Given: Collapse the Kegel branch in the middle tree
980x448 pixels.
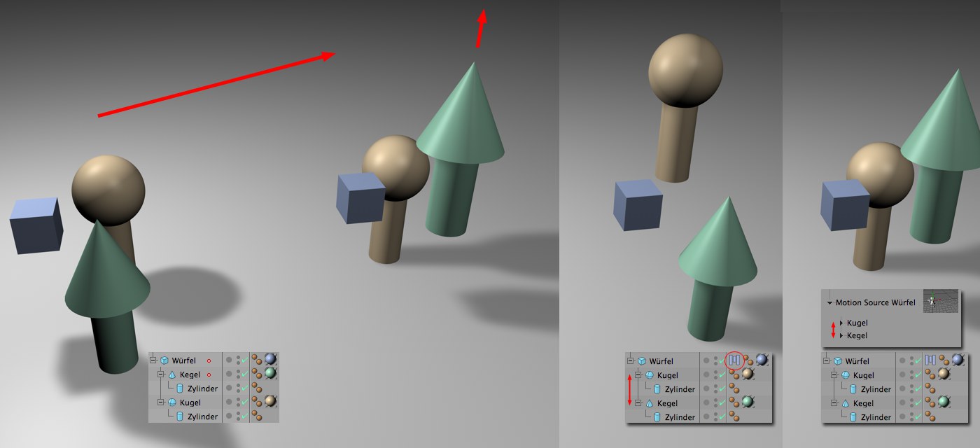Looking at the screenshot, I should point(638,403).
